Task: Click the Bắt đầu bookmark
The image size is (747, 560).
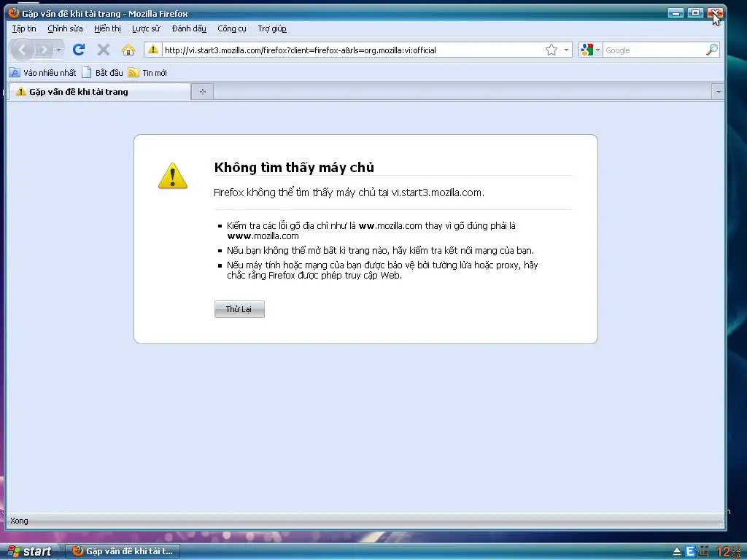Action: [x=102, y=73]
